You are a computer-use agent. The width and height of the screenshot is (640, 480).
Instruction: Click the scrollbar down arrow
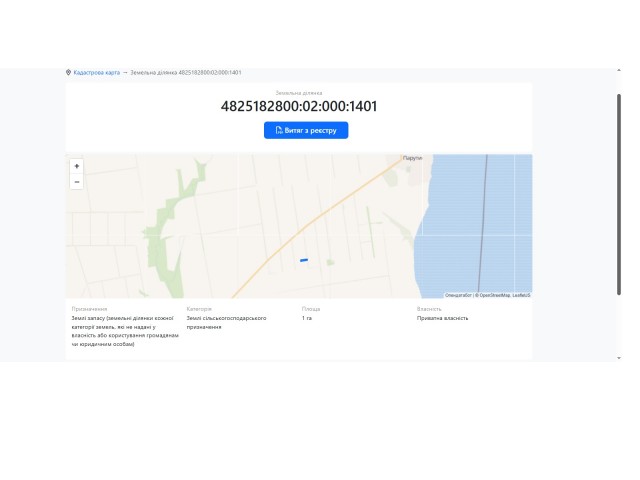coord(619,358)
